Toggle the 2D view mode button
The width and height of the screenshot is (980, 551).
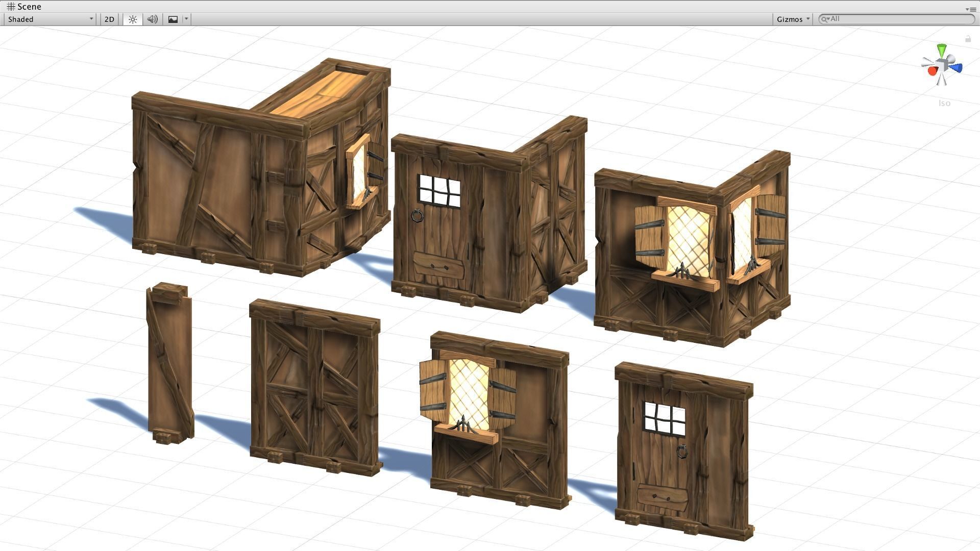pos(109,19)
